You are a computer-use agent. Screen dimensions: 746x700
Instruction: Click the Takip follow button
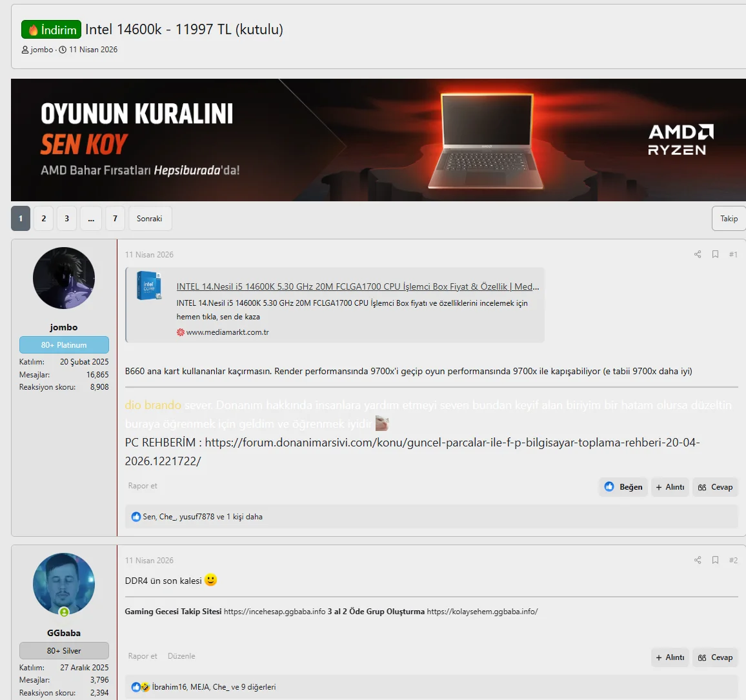(x=729, y=218)
